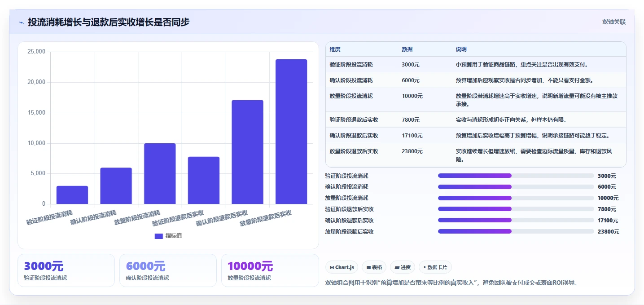This screenshot has height=305, width=644.
Task: Click the 25,000 y-axis label
Action: pos(36,52)
